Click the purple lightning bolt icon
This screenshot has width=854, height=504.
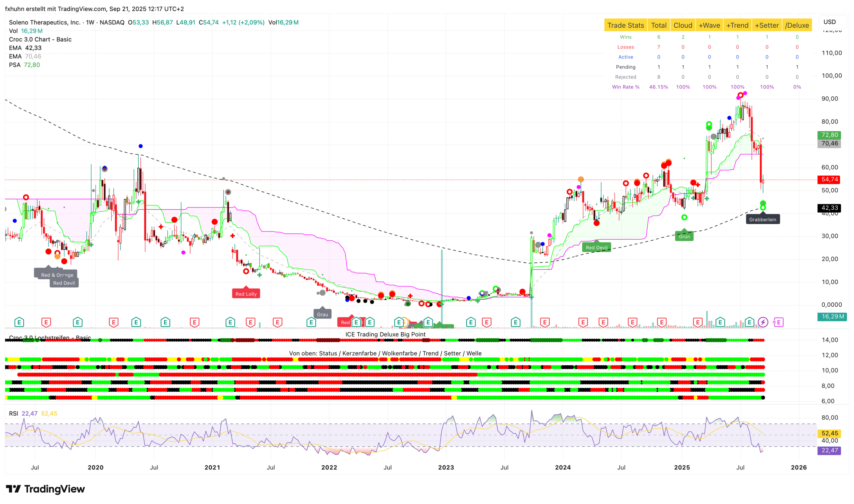pos(763,322)
